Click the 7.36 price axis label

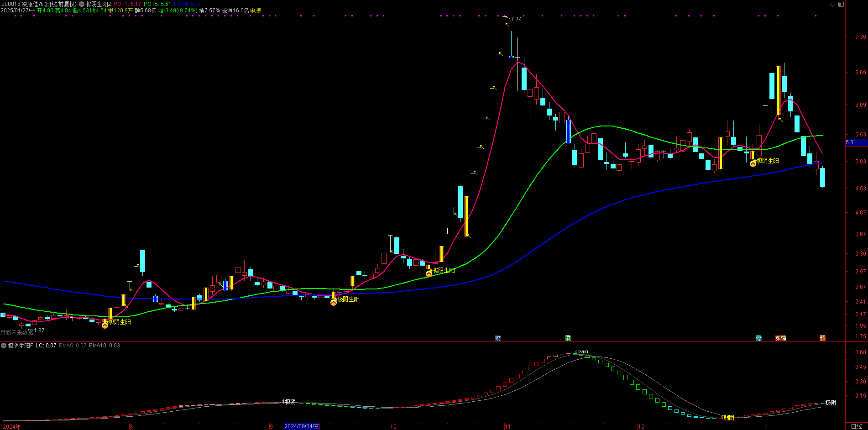click(x=860, y=37)
